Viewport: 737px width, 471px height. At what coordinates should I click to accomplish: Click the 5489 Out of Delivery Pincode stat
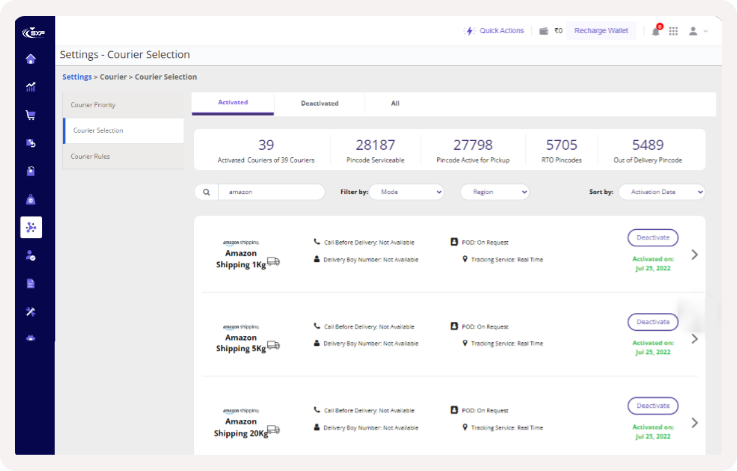[x=648, y=150]
